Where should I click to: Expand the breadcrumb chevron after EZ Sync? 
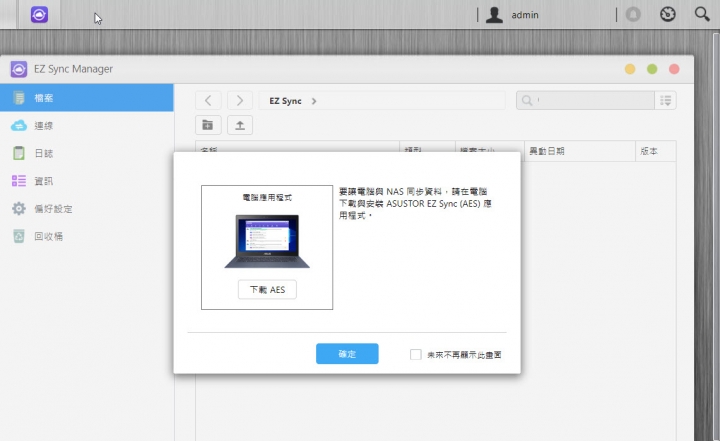tap(314, 101)
